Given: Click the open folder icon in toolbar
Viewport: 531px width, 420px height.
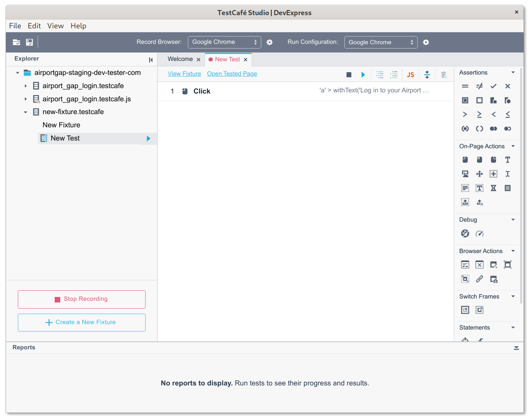Looking at the screenshot, I should (x=16, y=42).
